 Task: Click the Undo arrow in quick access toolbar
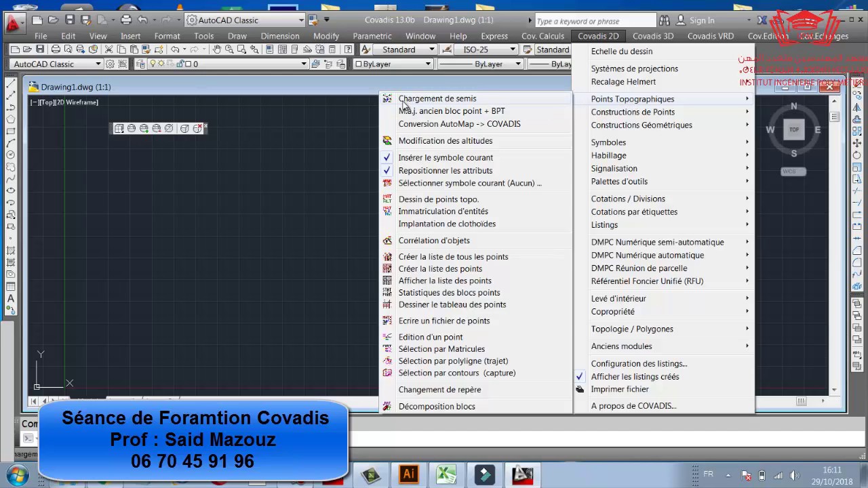(x=142, y=20)
